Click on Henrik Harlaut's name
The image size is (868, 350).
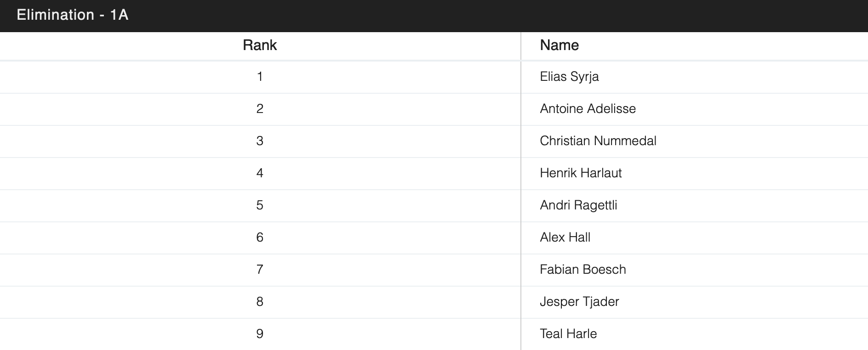[x=581, y=173]
